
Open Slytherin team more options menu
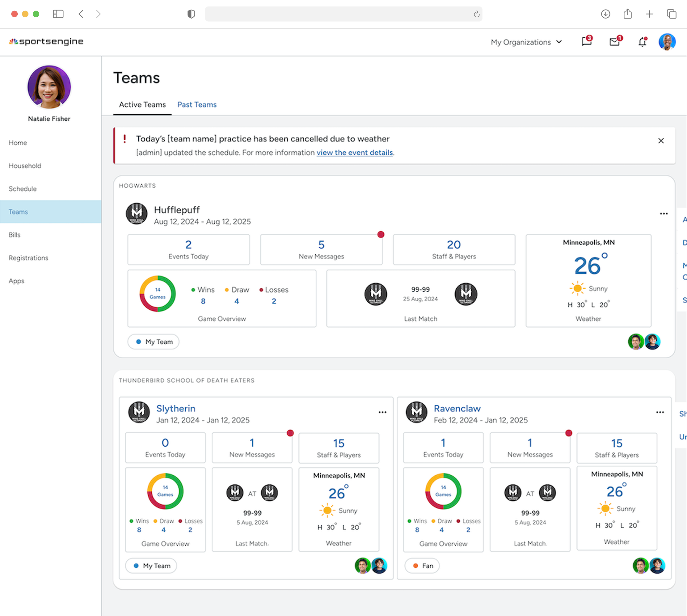pyautogui.click(x=382, y=412)
